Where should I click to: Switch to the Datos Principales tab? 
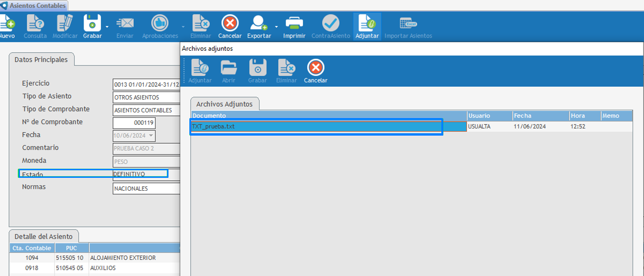[41, 60]
